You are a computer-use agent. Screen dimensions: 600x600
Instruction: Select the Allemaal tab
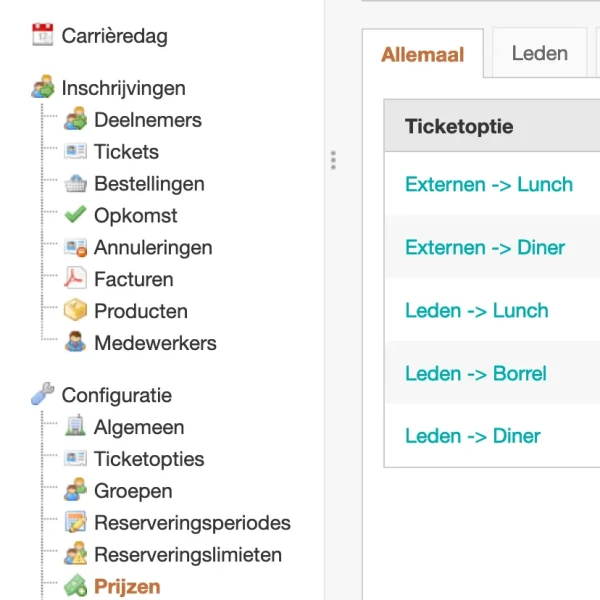pyautogui.click(x=422, y=55)
